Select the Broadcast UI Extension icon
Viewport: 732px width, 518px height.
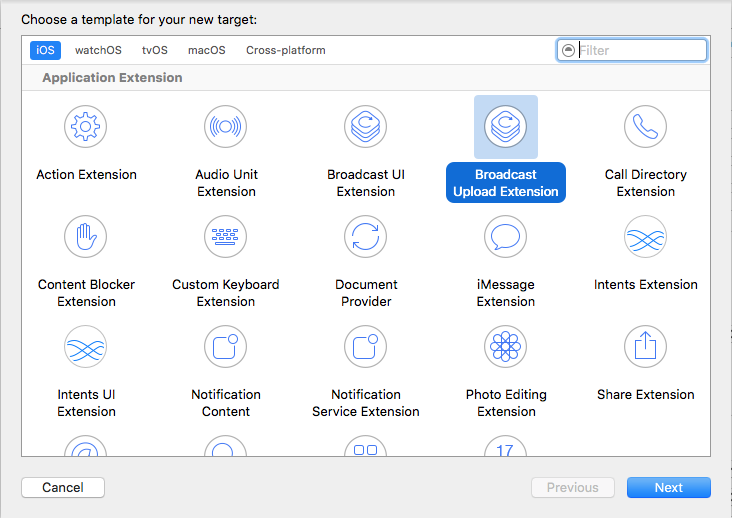(366, 127)
